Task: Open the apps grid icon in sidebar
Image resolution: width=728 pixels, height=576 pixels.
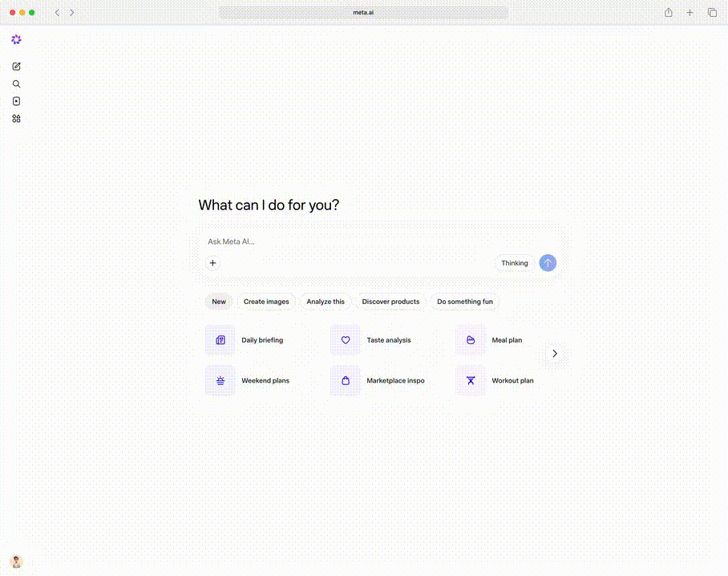Action: [x=16, y=119]
